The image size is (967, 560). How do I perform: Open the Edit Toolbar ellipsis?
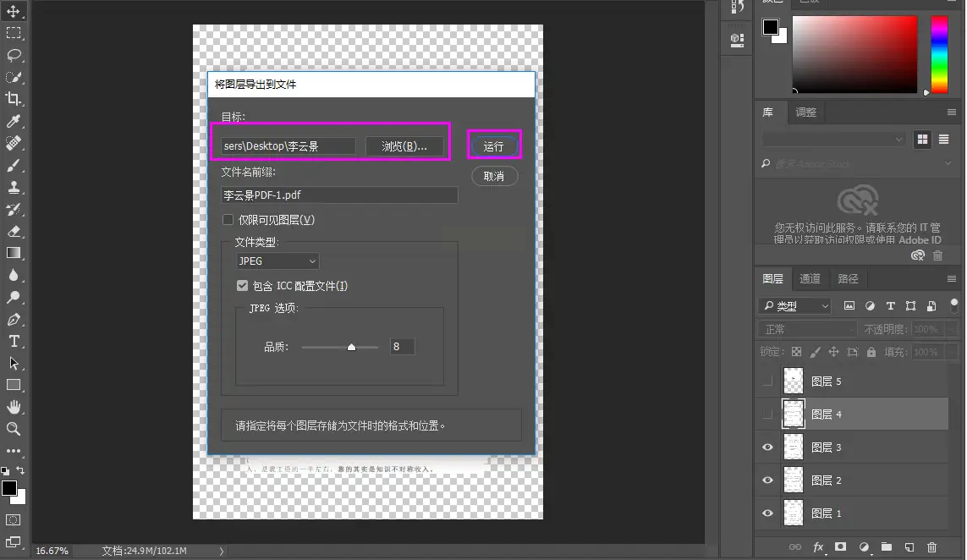point(13,451)
